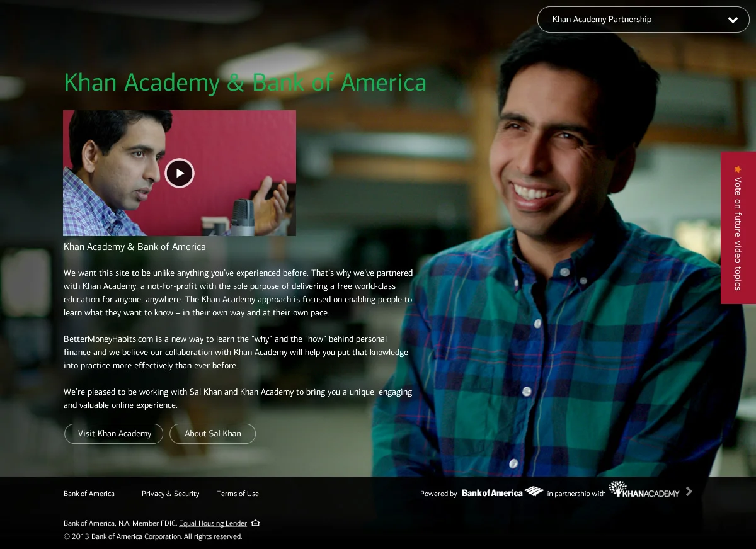Image resolution: width=756 pixels, height=549 pixels.
Task: Follow the Equal Housing Lender link
Action: 213,523
